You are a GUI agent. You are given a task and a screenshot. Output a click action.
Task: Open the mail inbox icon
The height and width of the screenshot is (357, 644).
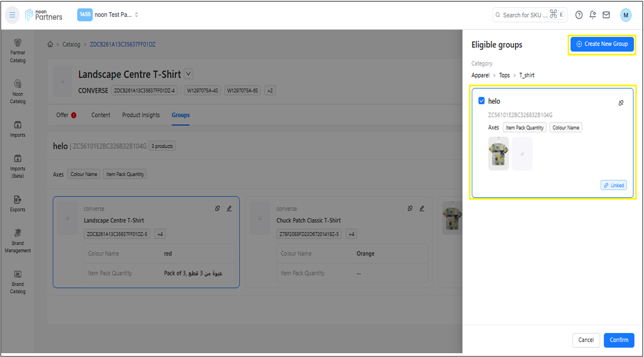606,15
